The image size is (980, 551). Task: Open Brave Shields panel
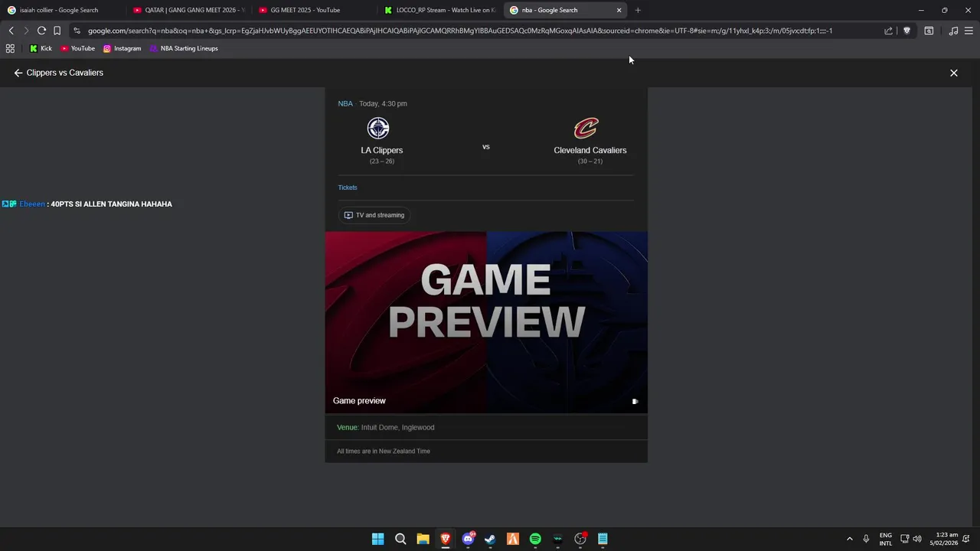(907, 31)
